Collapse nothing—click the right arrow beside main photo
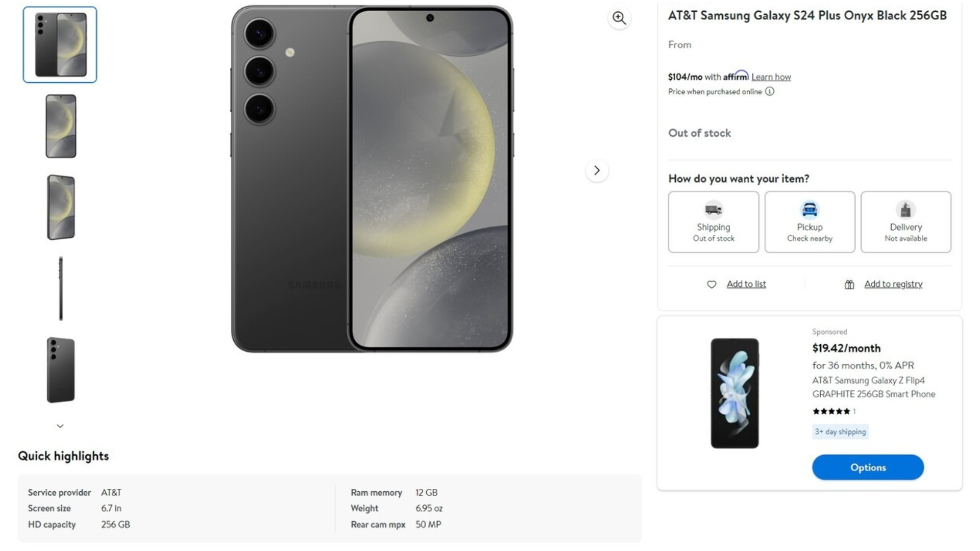 coord(597,171)
